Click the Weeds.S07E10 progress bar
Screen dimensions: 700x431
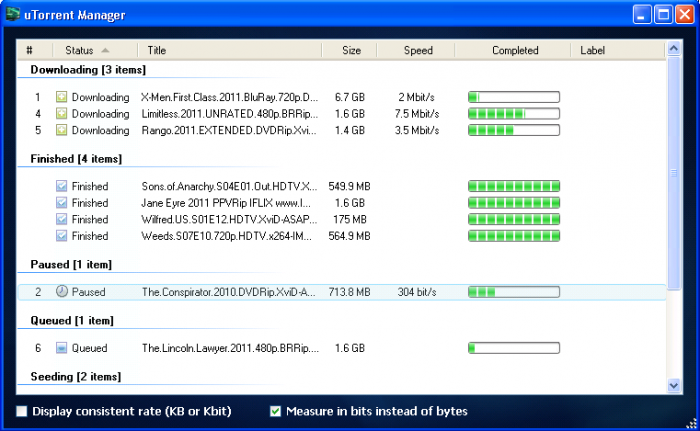[514, 236]
